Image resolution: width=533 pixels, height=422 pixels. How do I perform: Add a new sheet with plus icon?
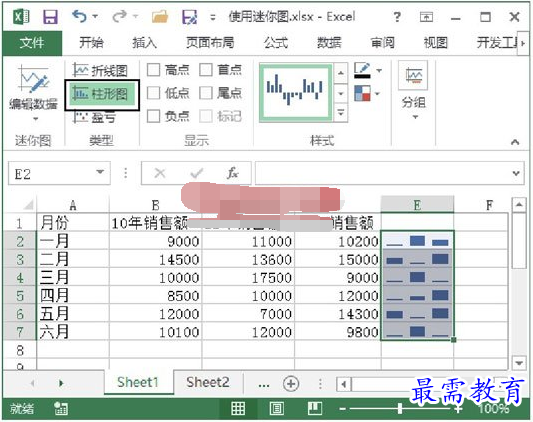click(291, 384)
